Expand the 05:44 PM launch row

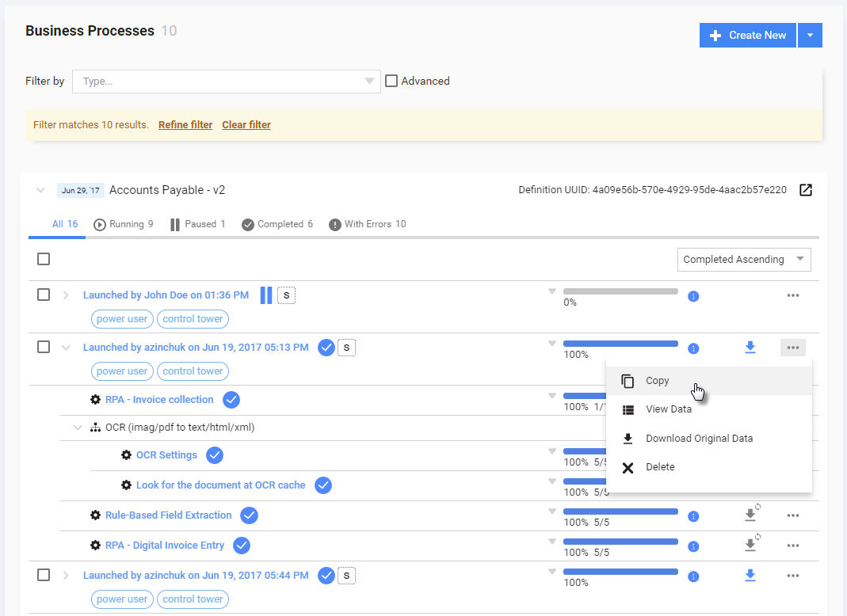(66, 576)
